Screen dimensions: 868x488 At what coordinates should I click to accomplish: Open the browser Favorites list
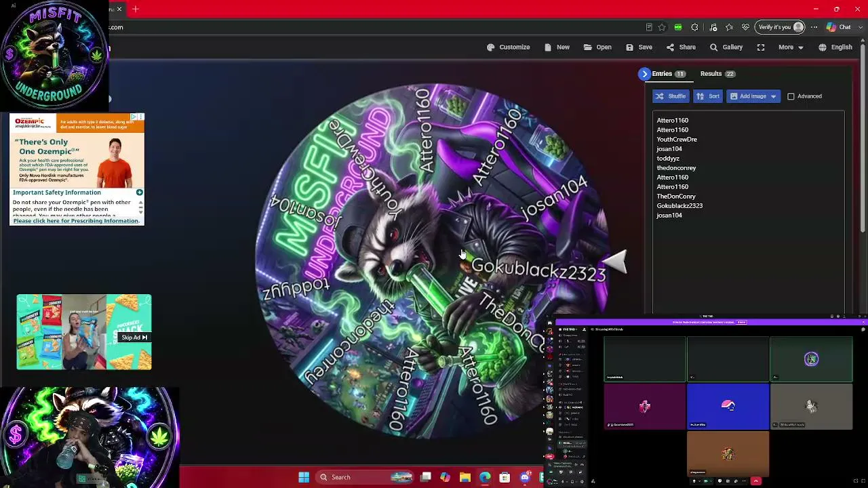[729, 27]
